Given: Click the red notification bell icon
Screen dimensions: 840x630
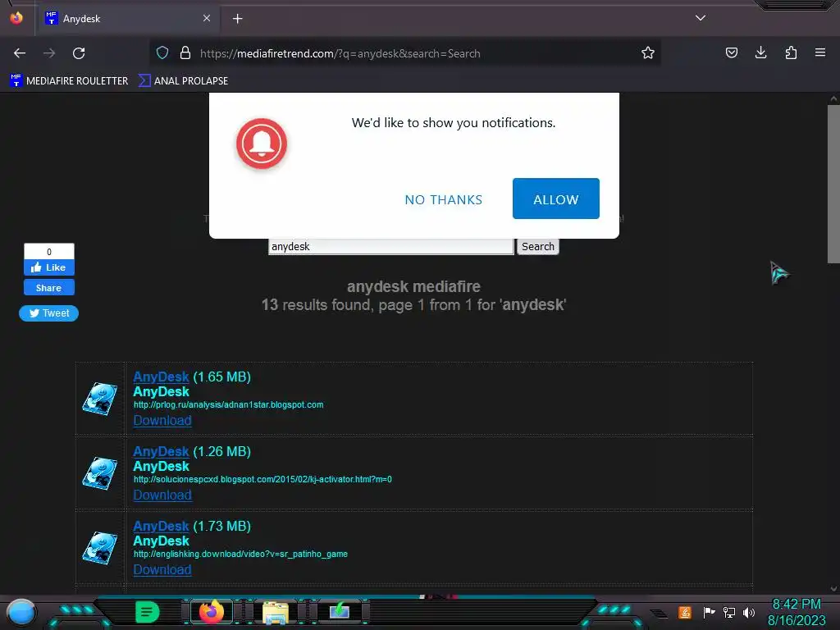Looking at the screenshot, I should pyautogui.click(x=262, y=144).
